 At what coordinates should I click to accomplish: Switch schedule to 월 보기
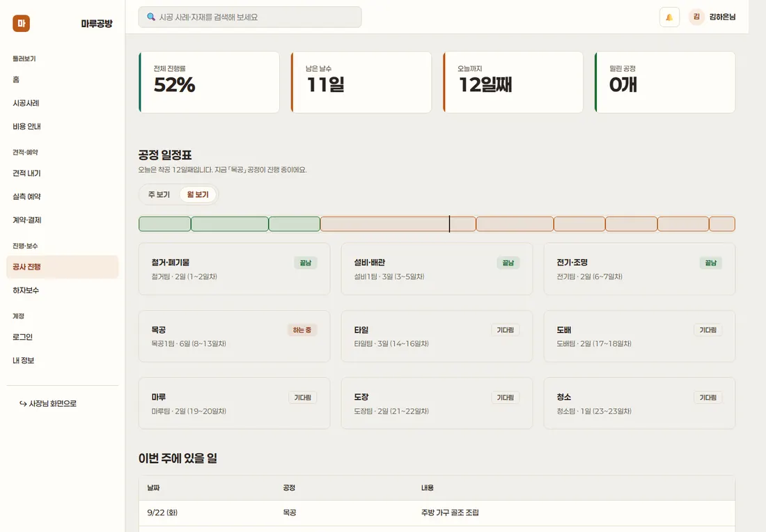198,194
